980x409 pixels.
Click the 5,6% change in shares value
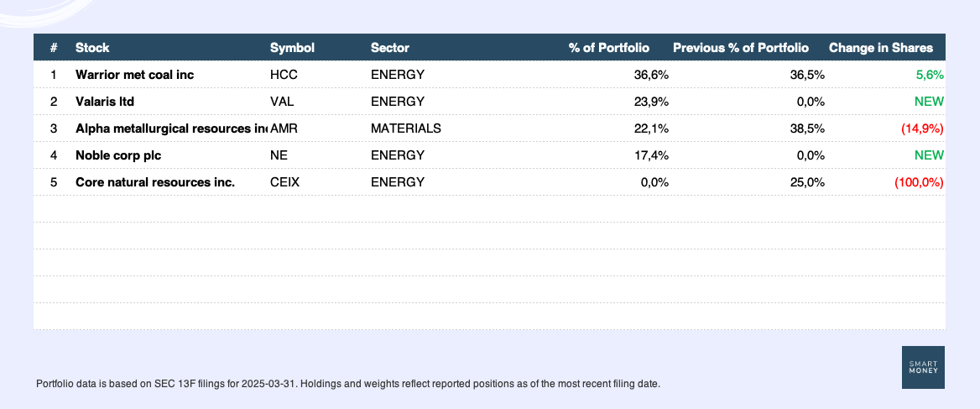(x=930, y=75)
